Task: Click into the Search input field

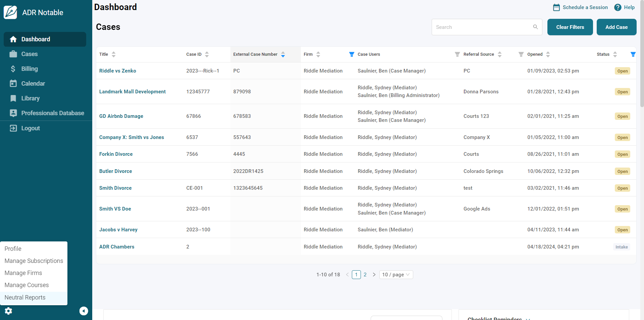Action: click(x=483, y=27)
